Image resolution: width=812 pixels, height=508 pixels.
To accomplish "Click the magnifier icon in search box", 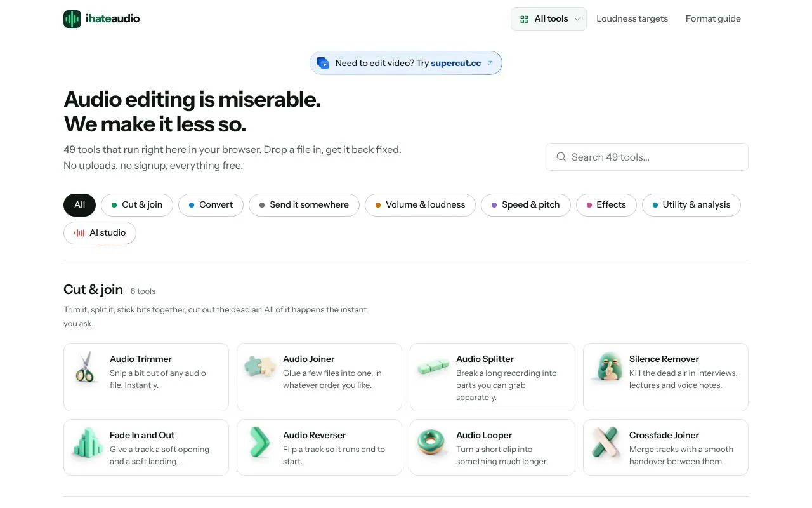I will tap(561, 157).
